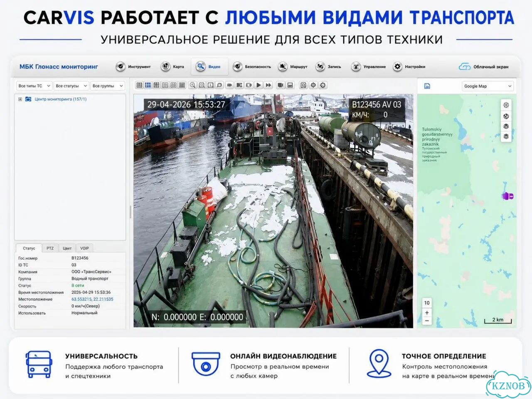Click the cloud icon beside Облачный экран
Viewport: 532px width, 399px height.
[464, 66]
